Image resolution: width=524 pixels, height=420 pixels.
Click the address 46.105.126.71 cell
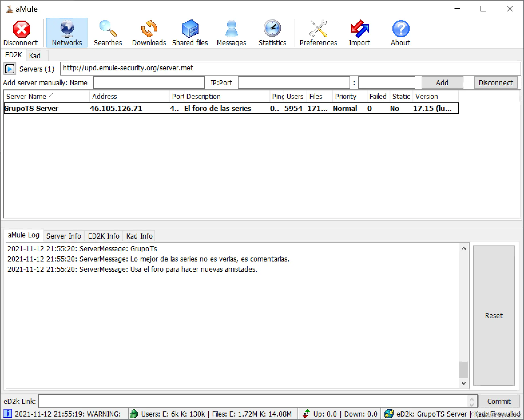[x=116, y=108]
